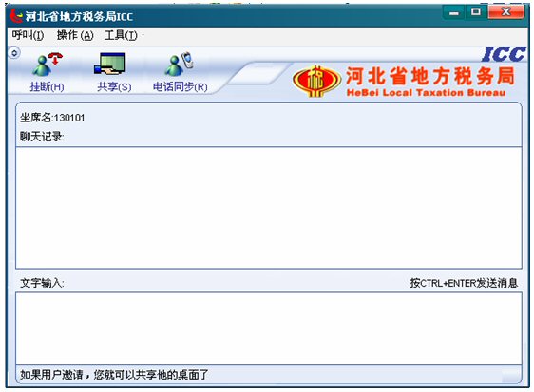Click the 挂断(H) hang-up icon

(47, 65)
